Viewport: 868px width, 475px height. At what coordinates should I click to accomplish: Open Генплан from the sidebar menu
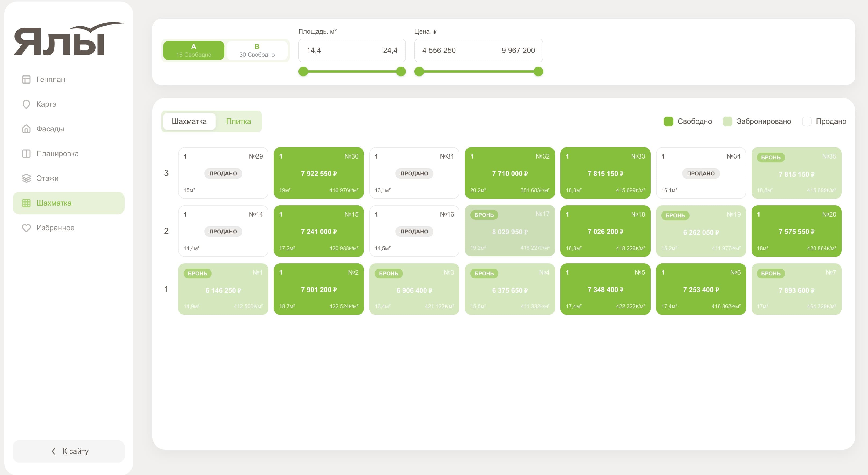point(68,79)
